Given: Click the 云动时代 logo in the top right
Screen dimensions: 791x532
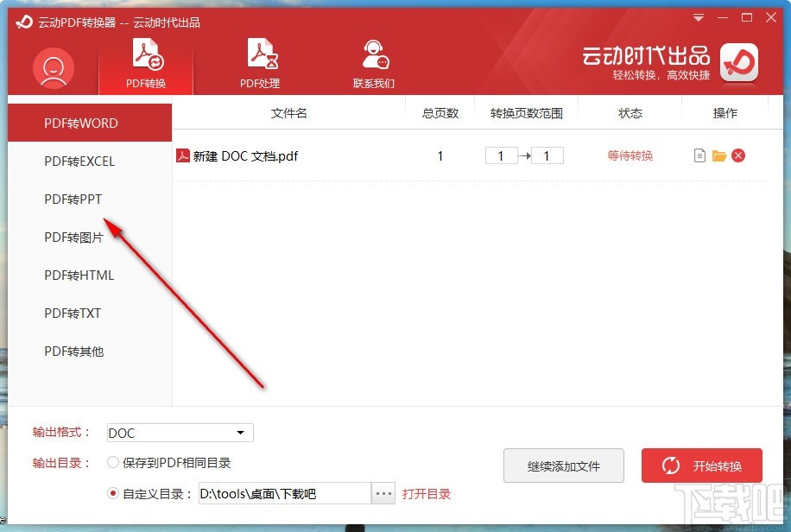Looking at the screenshot, I should tap(738, 64).
